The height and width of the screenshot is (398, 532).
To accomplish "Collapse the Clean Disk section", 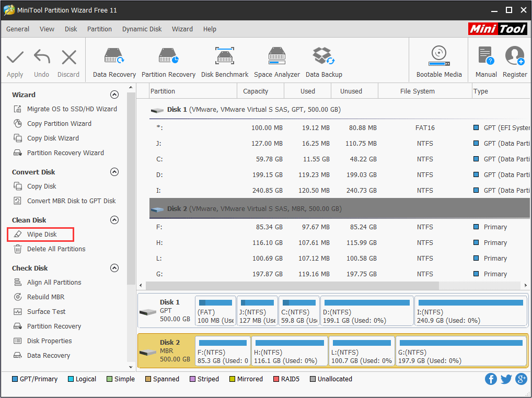I will point(114,220).
